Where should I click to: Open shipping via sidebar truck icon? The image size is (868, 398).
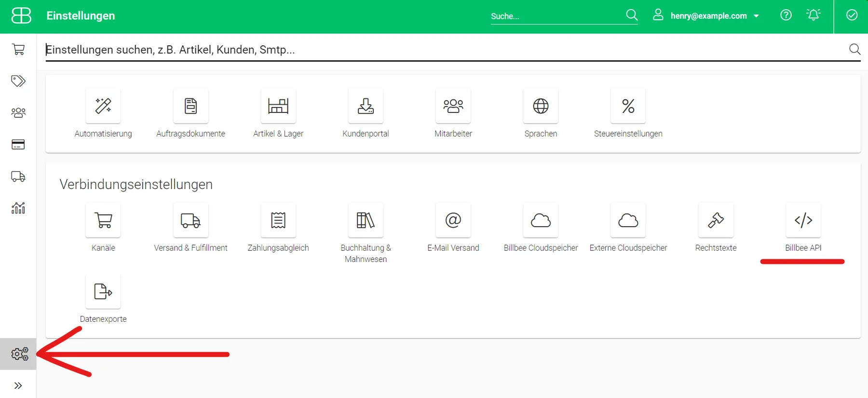(18, 177)
